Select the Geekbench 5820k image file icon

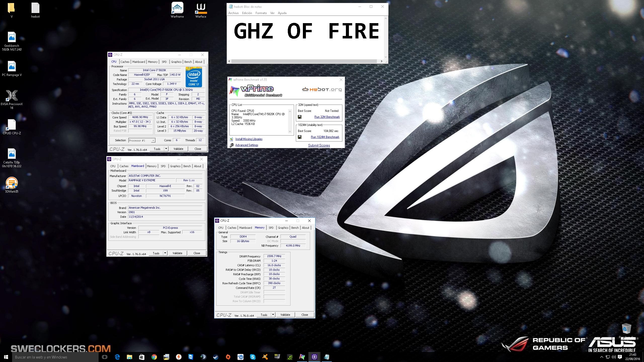[12, 41]
